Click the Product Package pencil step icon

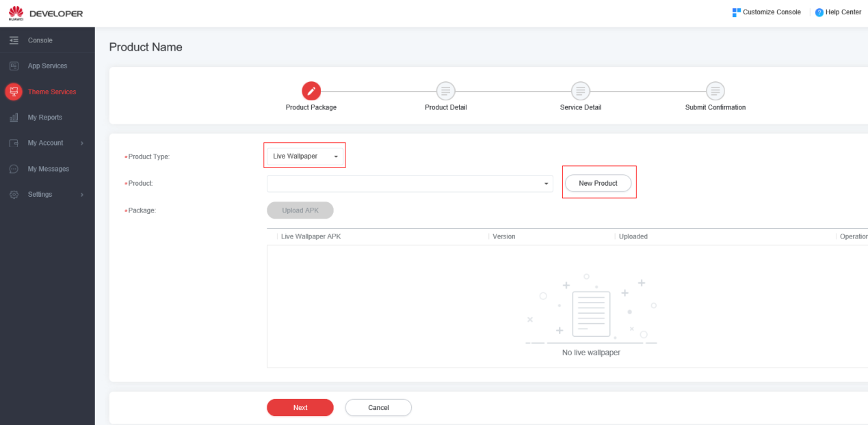coord(311,91)
